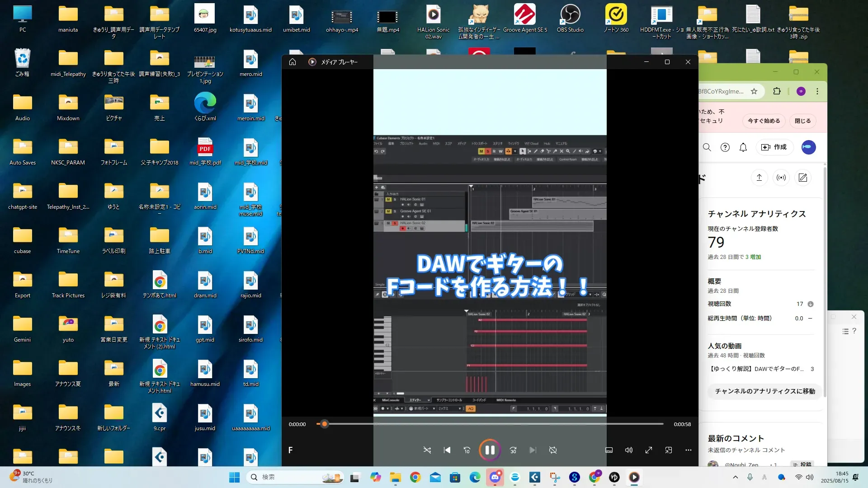Image resolution: width=868 pixels, height=488 pixels.
Task: Open Media Player more options menu
Action: (x=688, y=450)
